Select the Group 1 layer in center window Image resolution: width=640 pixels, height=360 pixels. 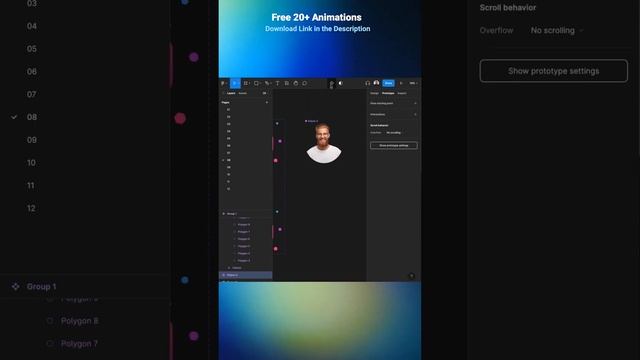(231, 213)
